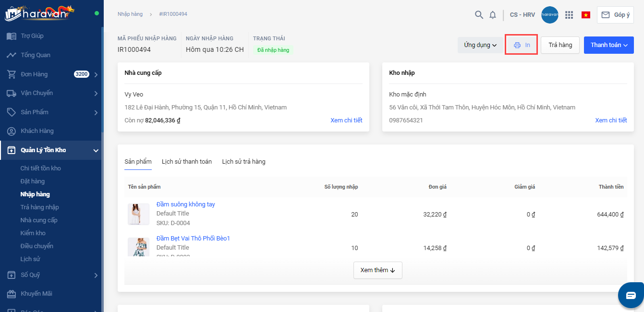644x312 pixels.
Task: Switch to Lịch sử trả hàng tab
Action: point(243,162)
